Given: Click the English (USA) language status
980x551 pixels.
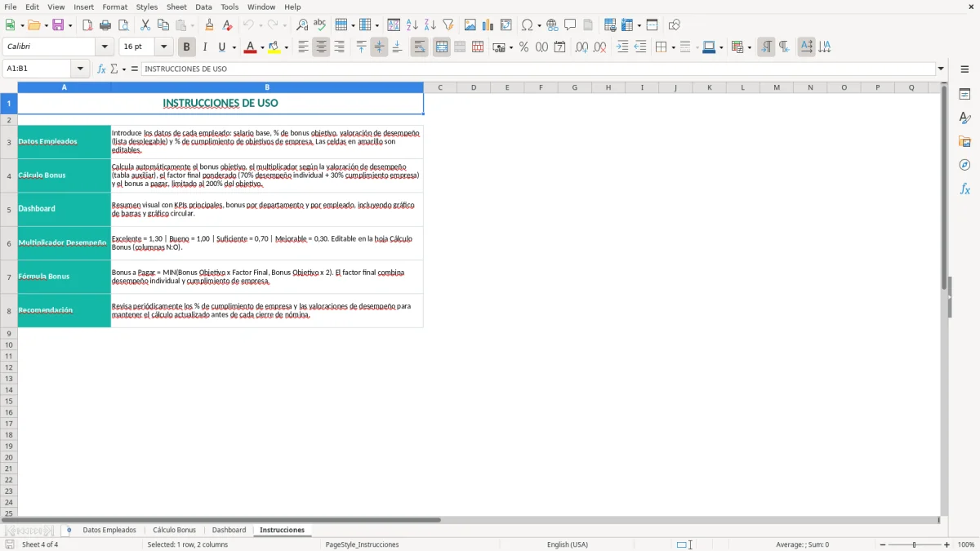Looking at the screenshot, I should click(568, 544).
